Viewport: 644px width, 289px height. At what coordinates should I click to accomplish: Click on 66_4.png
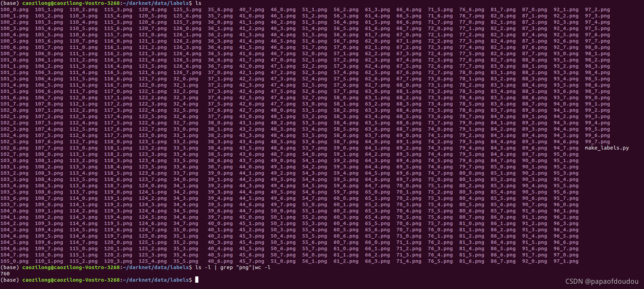click(x=409, y=9)
